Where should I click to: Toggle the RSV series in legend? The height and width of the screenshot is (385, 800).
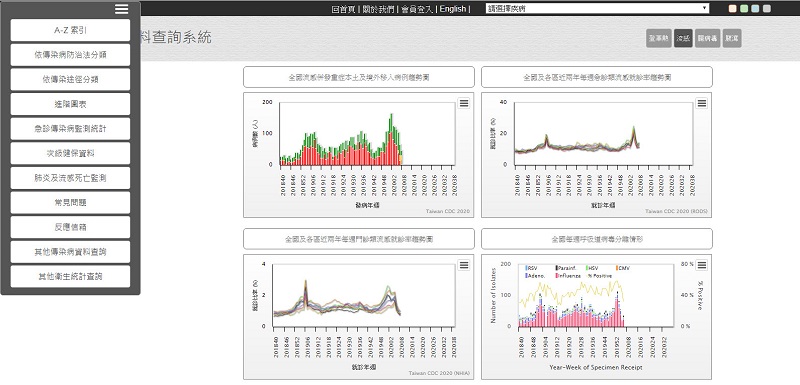[x=532, y=268]
